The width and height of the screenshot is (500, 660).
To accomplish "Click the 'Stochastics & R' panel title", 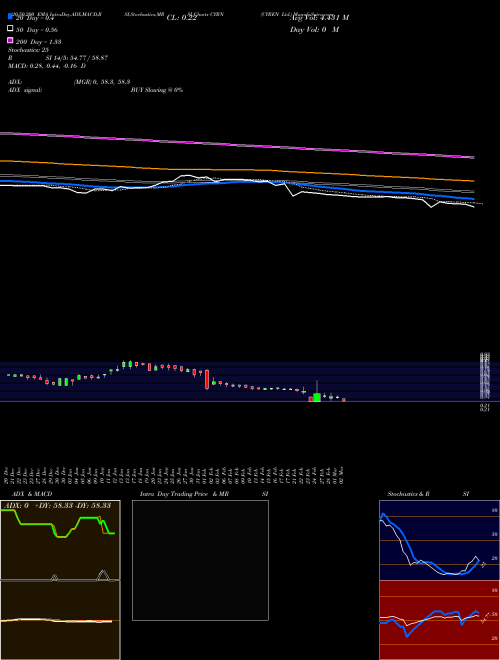I will coord(409,494).
